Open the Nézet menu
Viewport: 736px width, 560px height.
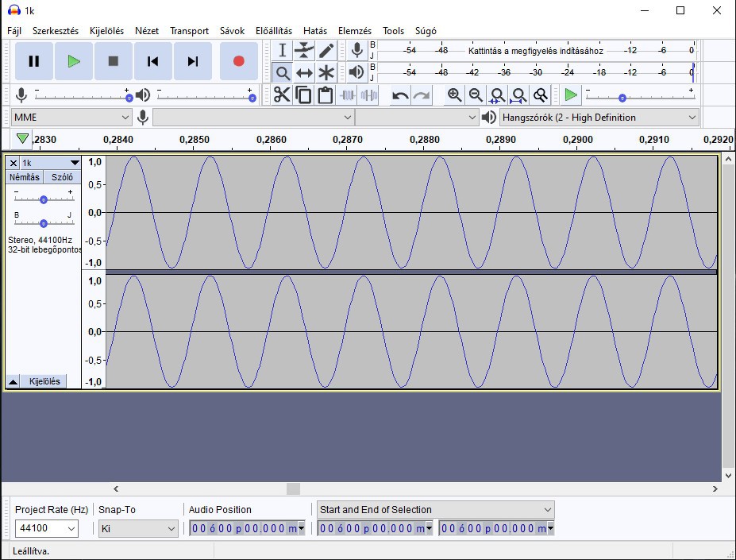click(x=146, y=31)
